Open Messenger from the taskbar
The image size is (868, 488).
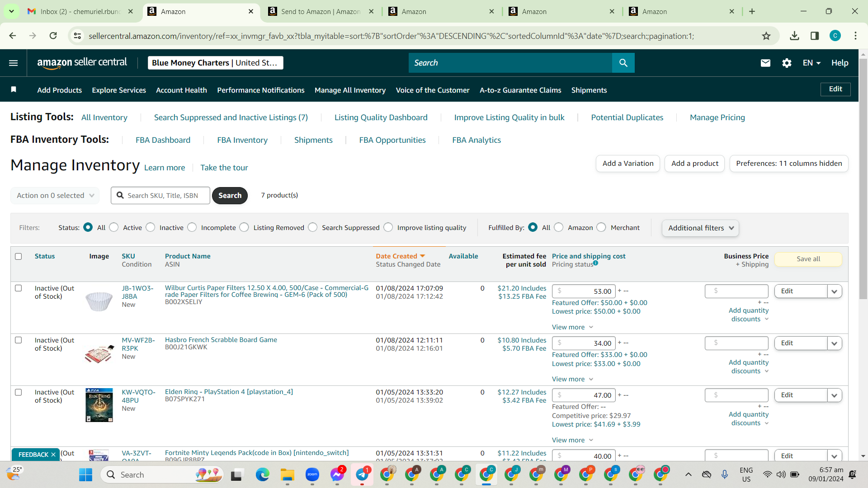point(337,475)
